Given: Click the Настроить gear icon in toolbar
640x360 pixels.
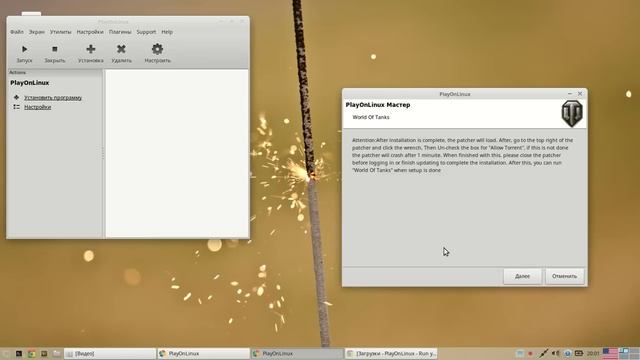Looking at the screenshot, I should coord(157,49).
